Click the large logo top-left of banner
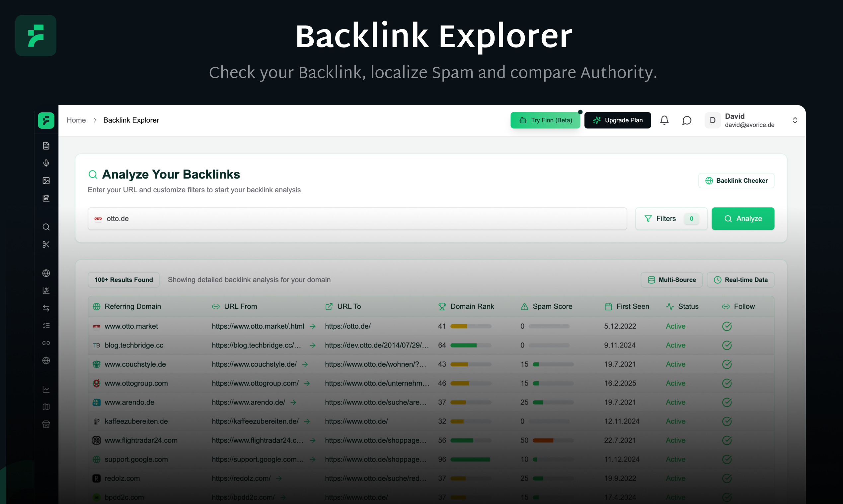The width and height of the screenshot is (843, 504). click(x=36, y=35)
